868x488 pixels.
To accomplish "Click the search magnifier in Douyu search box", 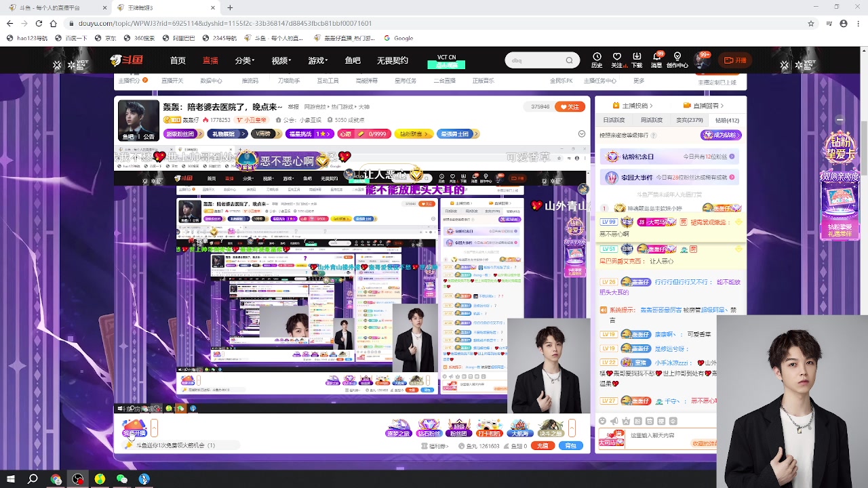I will (x=570, y=60).
